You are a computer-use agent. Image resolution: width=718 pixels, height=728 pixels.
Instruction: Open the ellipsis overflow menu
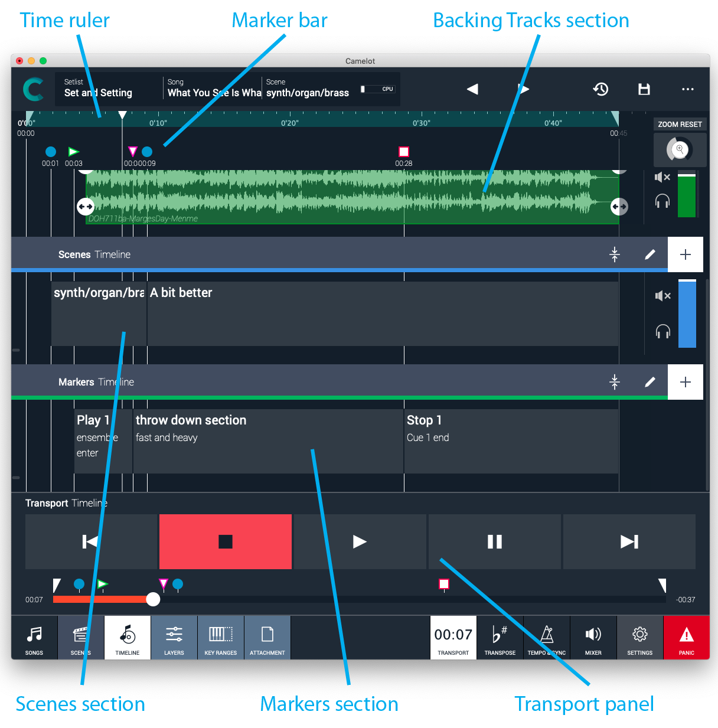(687, 89)
